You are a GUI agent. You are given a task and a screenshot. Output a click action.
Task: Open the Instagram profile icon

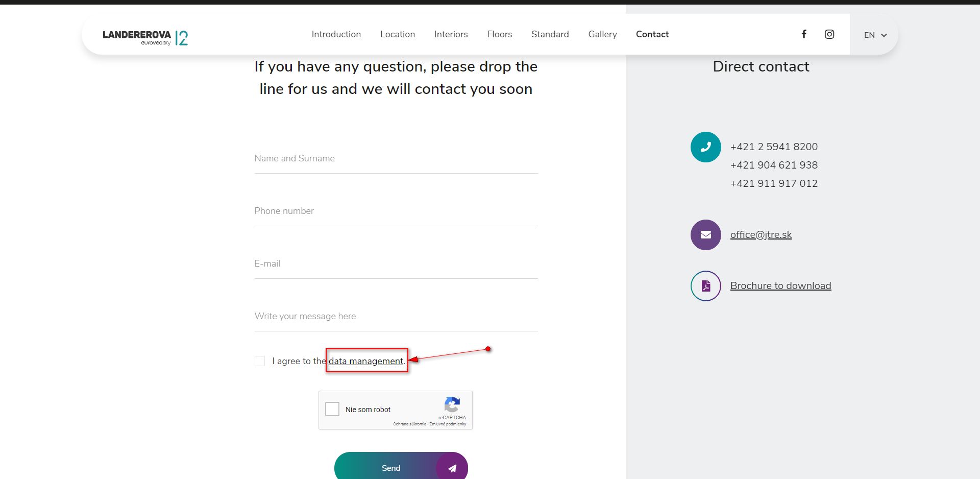click(829, 34)
